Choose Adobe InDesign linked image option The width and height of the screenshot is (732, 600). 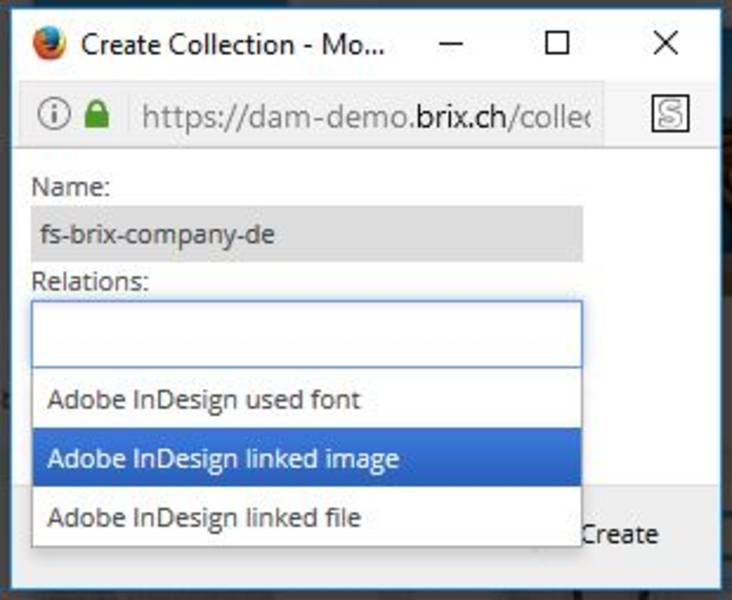307,458
